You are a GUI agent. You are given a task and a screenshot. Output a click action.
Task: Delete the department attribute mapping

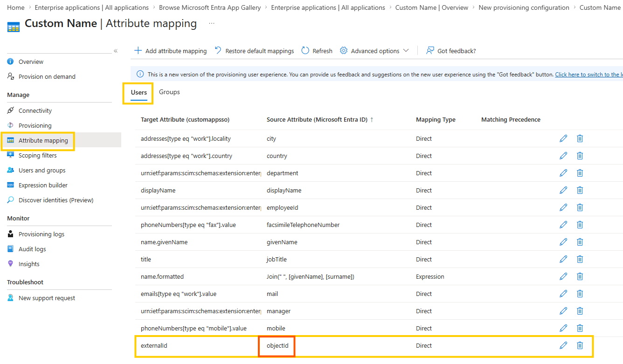pyautogui.click(x=580, y=173)
